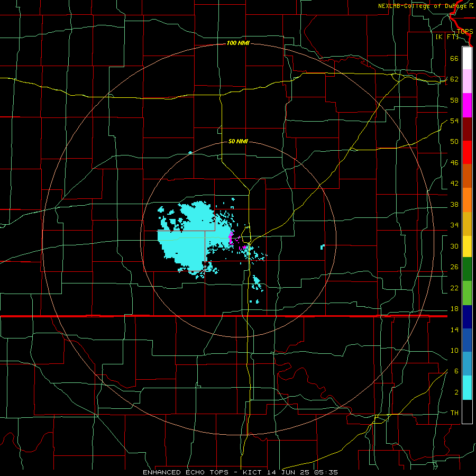Click the 46 legend value label
476x476 pixels.
pyautogui.click(x=454, y=163)
